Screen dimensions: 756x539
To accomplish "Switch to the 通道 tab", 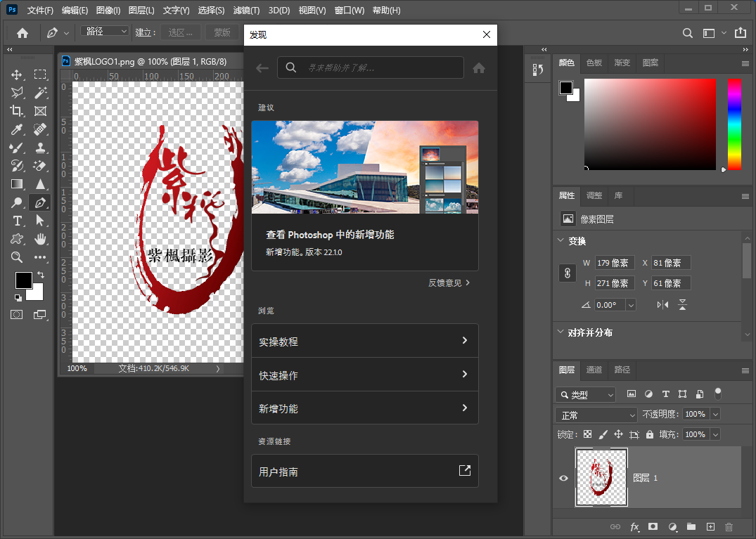I will 594,370.
